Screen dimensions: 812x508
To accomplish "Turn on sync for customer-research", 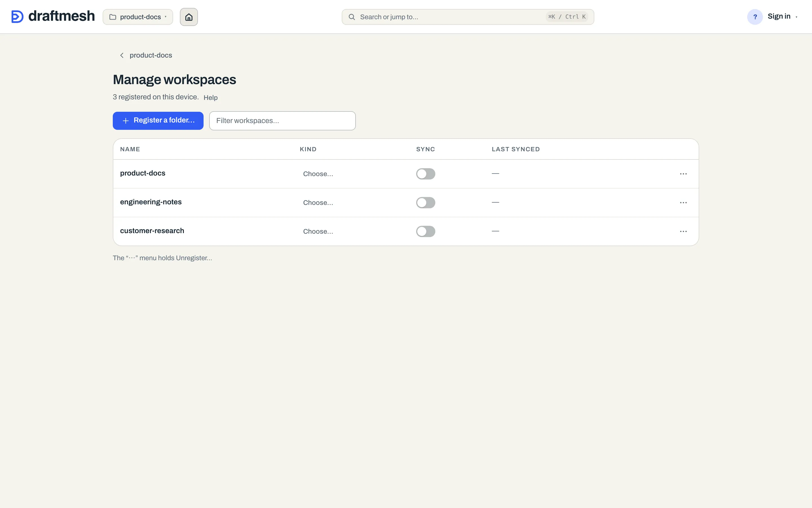I will tap(425, 231).
